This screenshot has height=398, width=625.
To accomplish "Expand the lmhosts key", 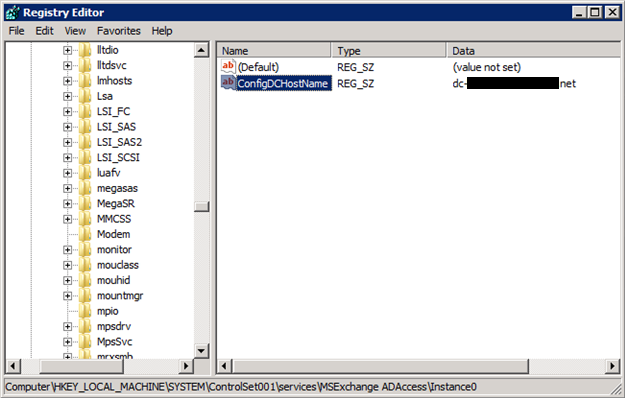I will (67, 81).
